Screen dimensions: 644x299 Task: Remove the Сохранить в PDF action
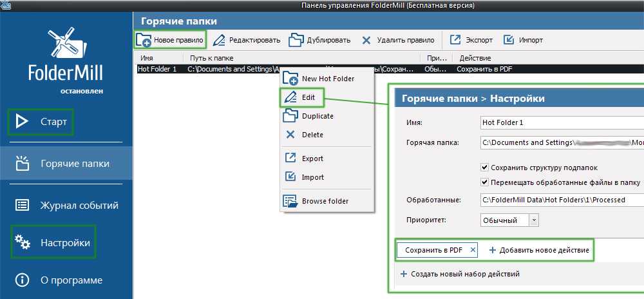click(x=473, y=250)
